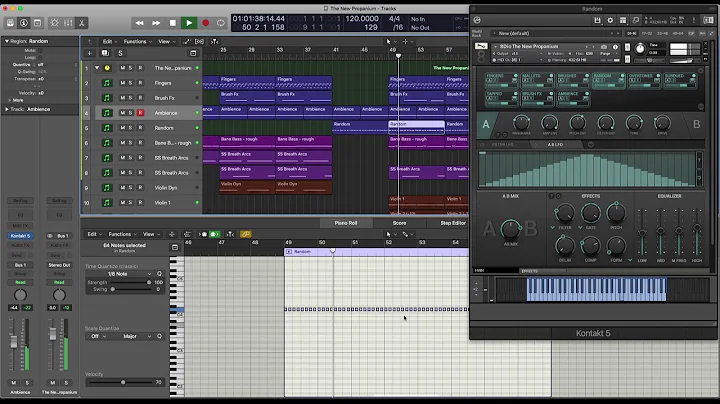Click Stereo Out output slot
Screen dimensions: 720x404
(x=59, y=265)
